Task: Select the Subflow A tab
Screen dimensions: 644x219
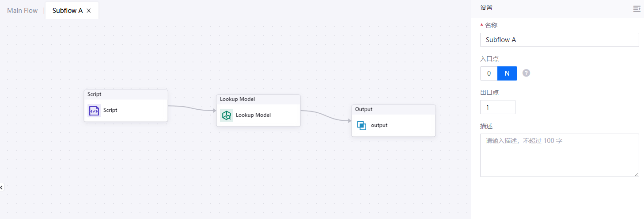Action: 67,11
